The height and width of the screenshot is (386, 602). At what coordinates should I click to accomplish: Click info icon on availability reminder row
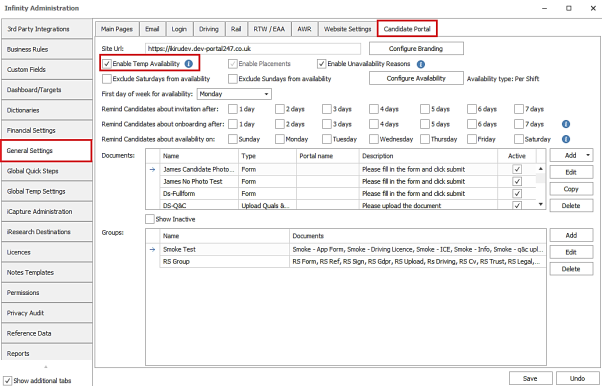[566, 139]
